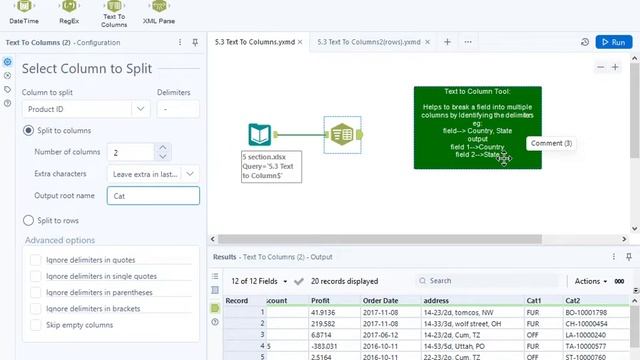Switch to 5.3 Text To Columns.yxmd tab
Viewport: 640px width, 360px height.
coord(255,42)
